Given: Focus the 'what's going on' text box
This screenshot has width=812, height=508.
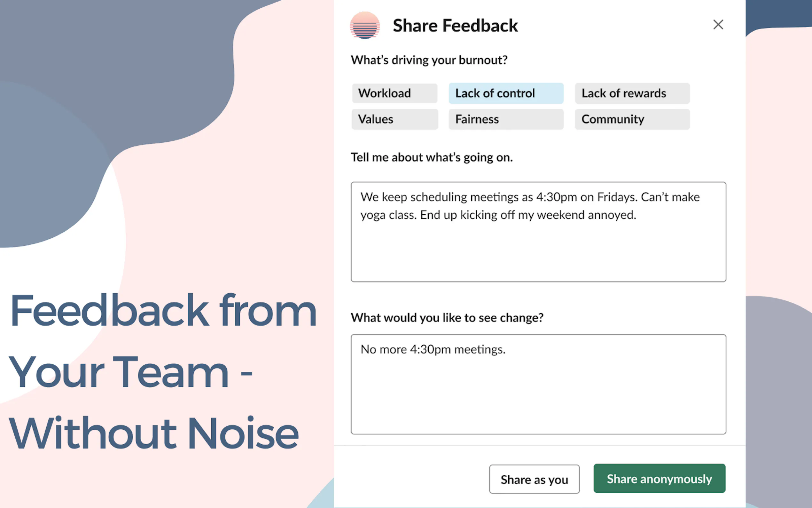Looking at the screenshot, I should point(538,249).
